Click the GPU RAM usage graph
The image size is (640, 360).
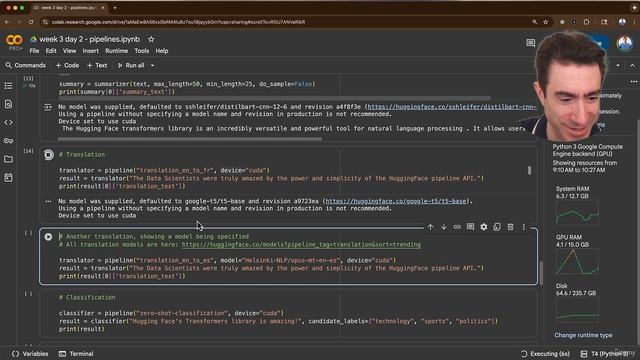point(577,261)
